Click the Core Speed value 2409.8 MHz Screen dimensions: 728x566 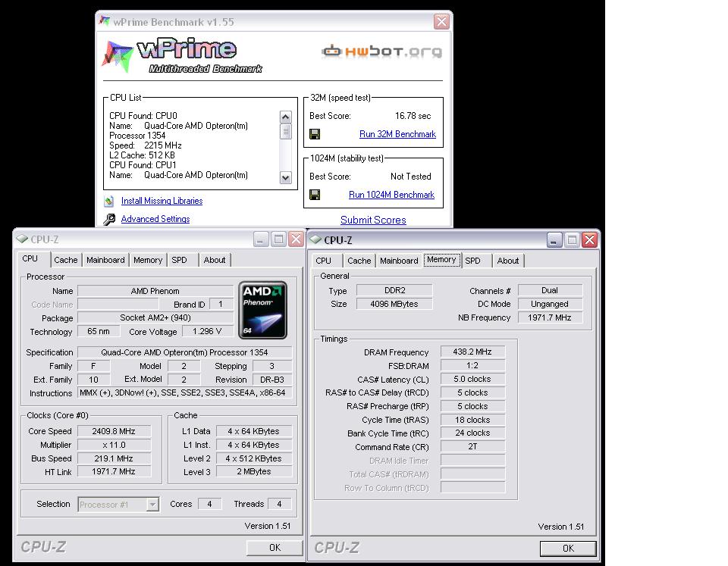pos(114,431)
